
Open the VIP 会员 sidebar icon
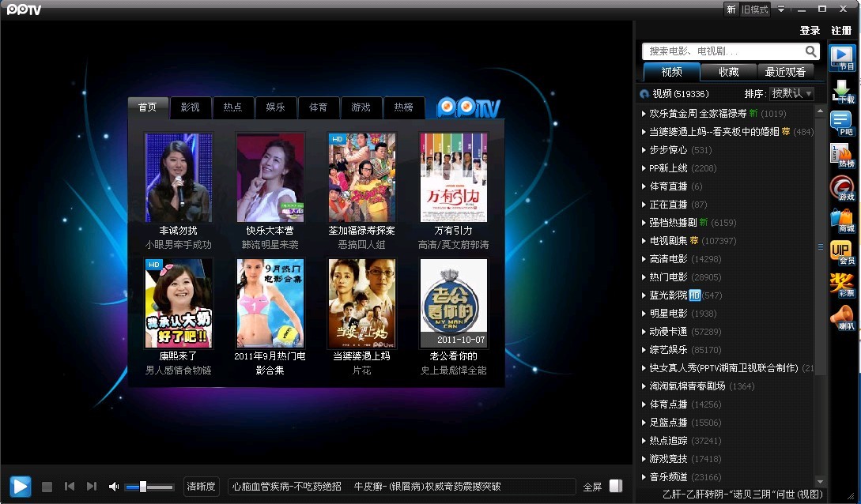[x=843, y=253]
